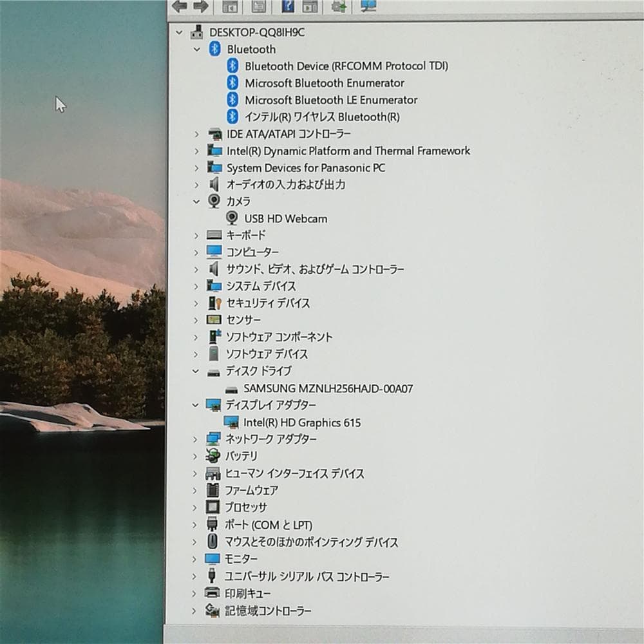Click the Intel(R) HD Graphics 615 icon
Image resolution: width=644 pixels, height=644 pixels.
point(231,422)
